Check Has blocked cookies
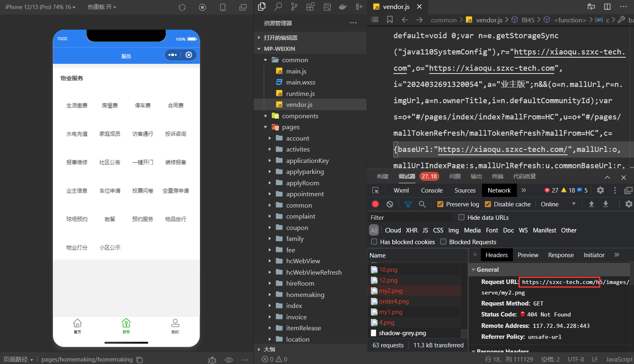Image resolution: width=634 pixels, height=364 pixels. (374, 242)
